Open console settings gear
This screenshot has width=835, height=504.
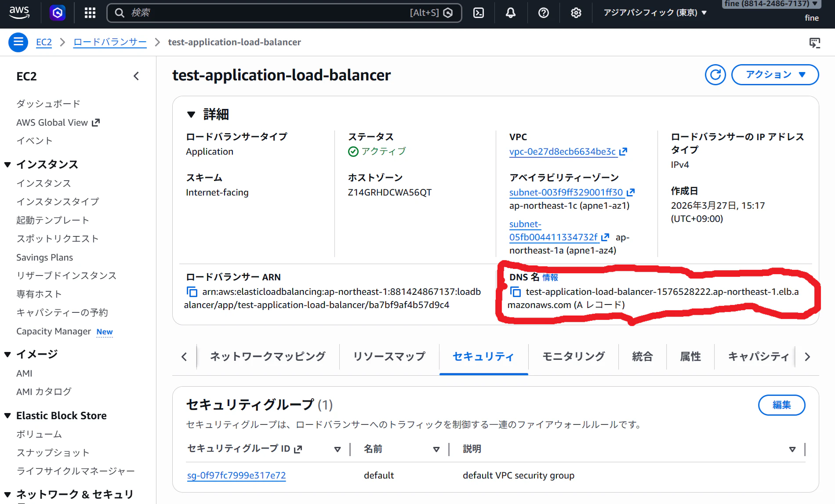576,13
